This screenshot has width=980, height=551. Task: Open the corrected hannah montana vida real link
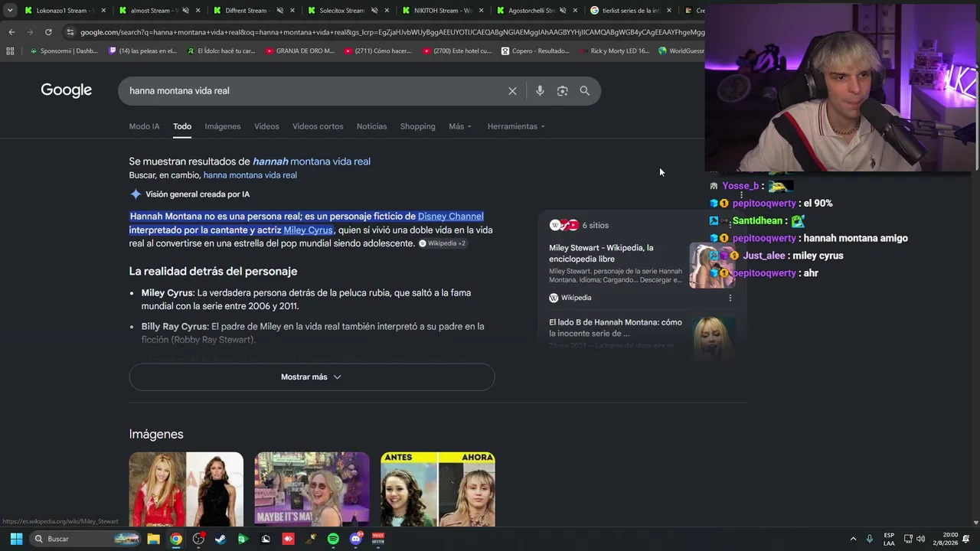pos(312,161)
